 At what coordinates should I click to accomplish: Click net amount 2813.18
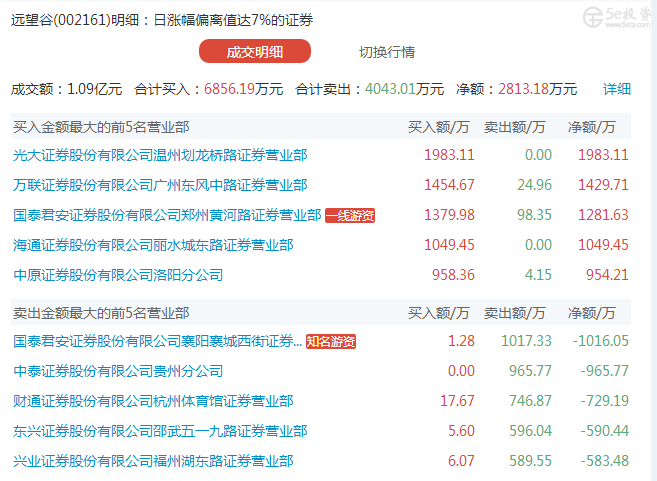(x=523, y=89)
